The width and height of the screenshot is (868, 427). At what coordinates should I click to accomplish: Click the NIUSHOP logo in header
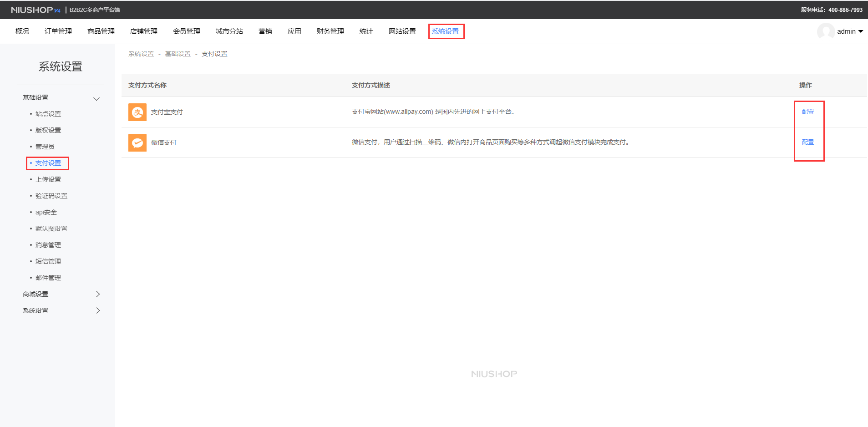click(36, 10)
